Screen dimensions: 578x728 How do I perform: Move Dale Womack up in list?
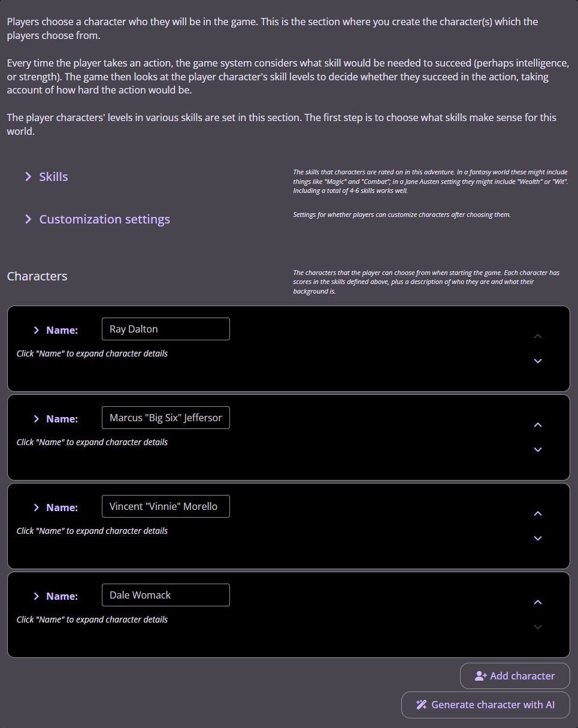(x=537, y=602)
